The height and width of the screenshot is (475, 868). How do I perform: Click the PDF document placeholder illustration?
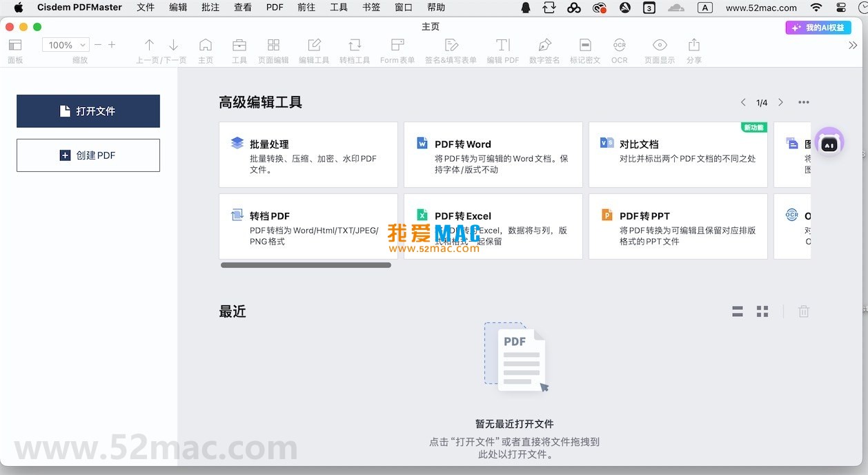tap(516, 358)
